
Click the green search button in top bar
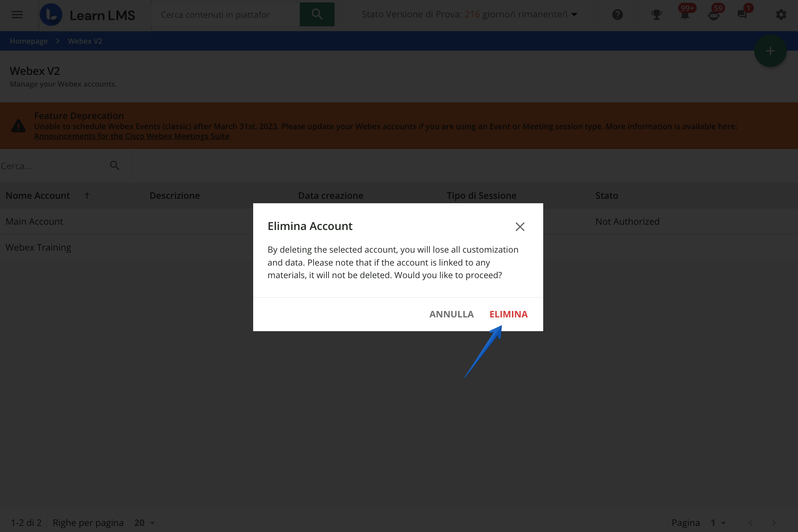tap(317, 14)
